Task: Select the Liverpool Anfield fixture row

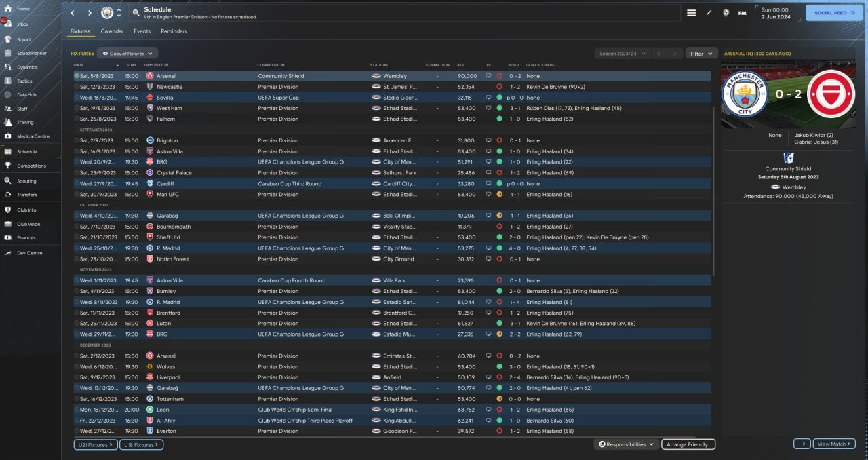Action: 392,377
